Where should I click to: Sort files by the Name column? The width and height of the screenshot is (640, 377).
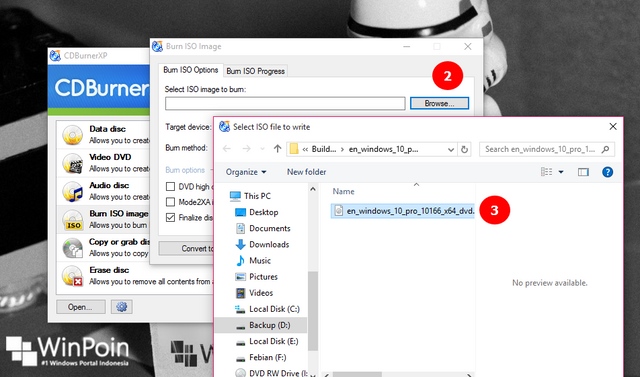[343, 191]
